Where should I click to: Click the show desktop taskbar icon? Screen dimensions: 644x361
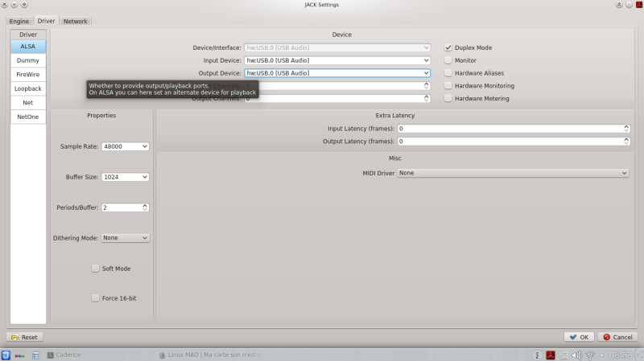click(35, 355)
